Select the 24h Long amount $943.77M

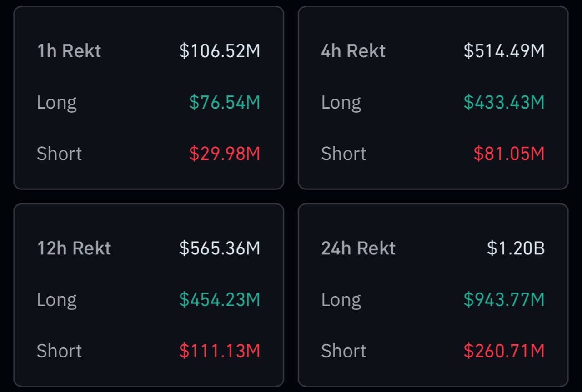coord(504,300)
